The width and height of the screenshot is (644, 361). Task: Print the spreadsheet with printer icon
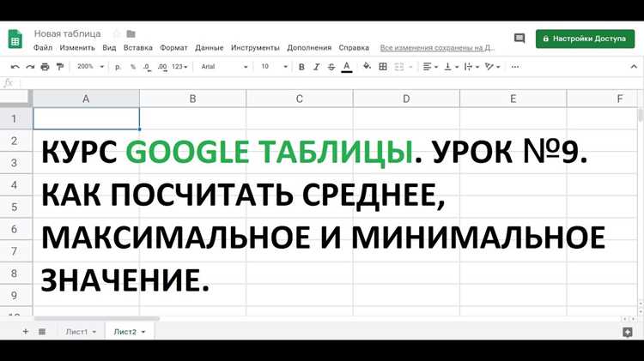(45, 67)
